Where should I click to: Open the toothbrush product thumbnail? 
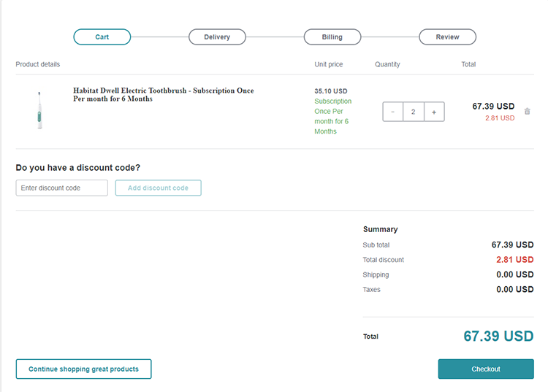[x=39, y=110]
